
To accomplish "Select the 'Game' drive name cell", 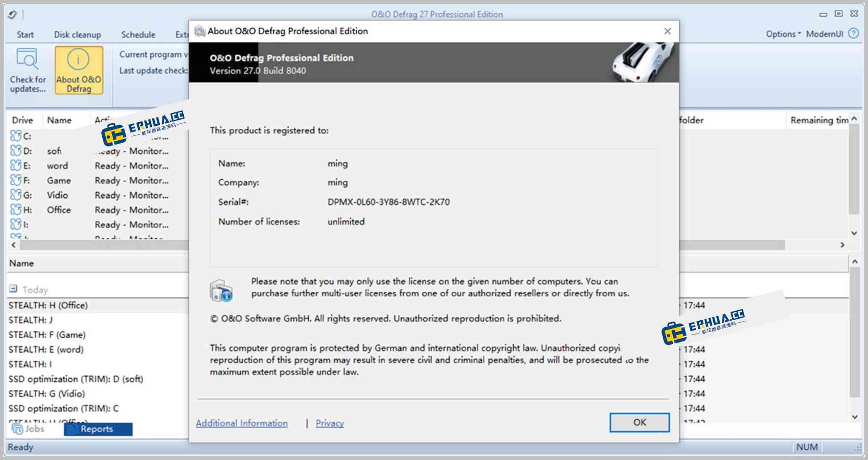I will click(59, 180).
